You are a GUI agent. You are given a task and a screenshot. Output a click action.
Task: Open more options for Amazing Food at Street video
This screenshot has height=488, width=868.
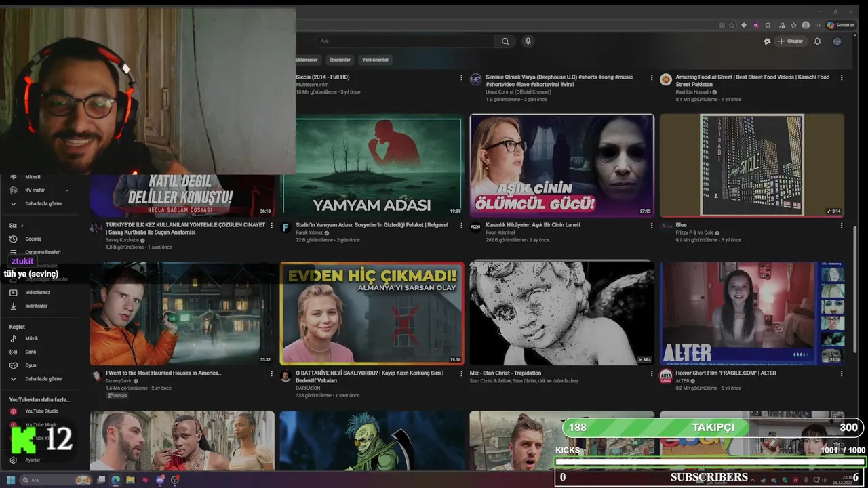coord(842,77)
